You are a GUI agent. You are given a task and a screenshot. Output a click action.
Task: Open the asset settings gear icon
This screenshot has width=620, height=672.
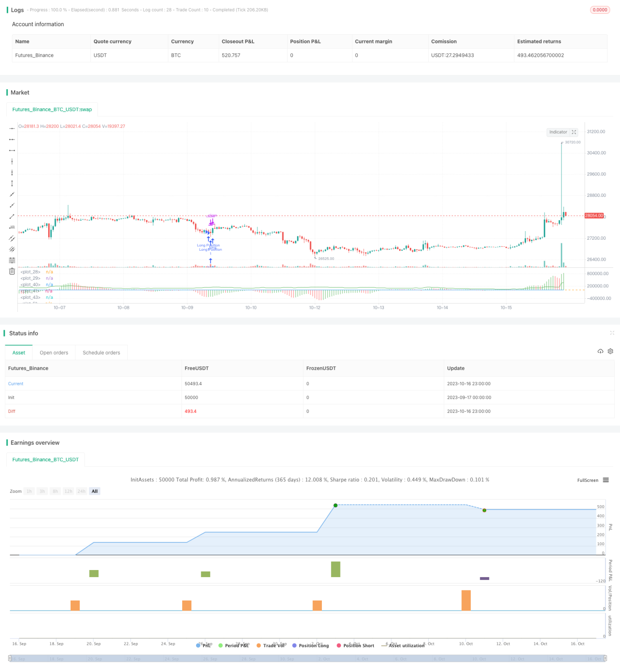pyautogui.click(x=610, y=351)
